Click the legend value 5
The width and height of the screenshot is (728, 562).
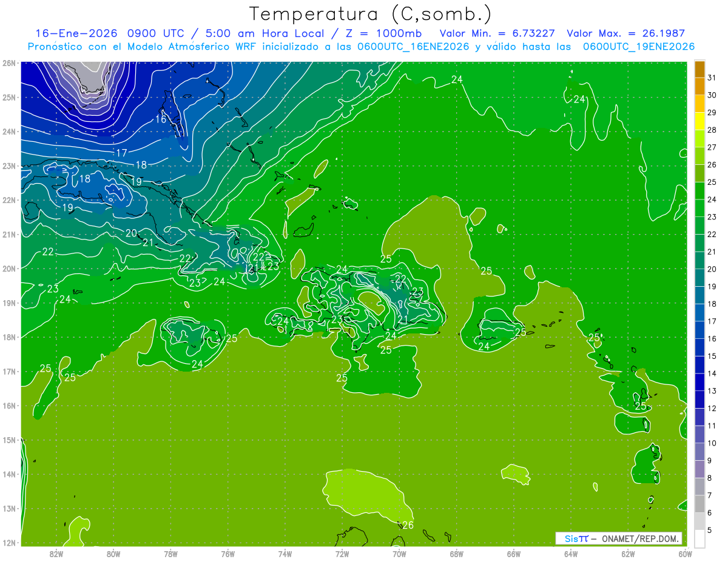710,530
